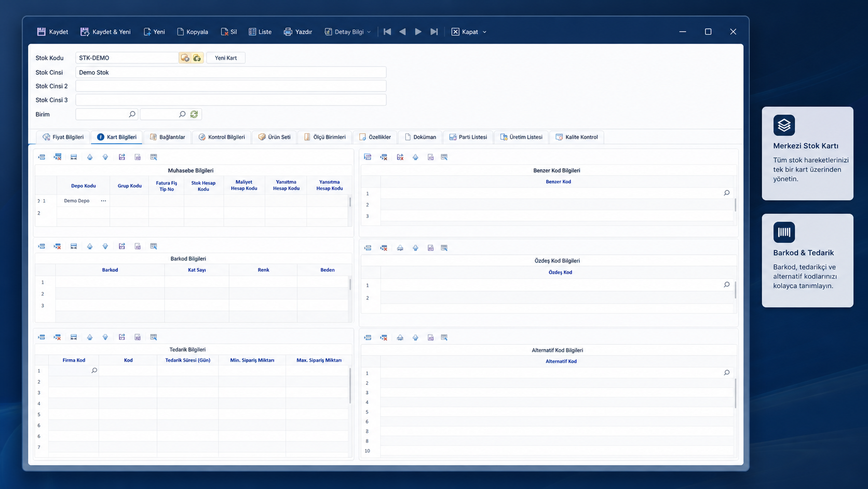Select the Demo Depo cell
This screenshot has height=489, width=868.
click(83, 201)
